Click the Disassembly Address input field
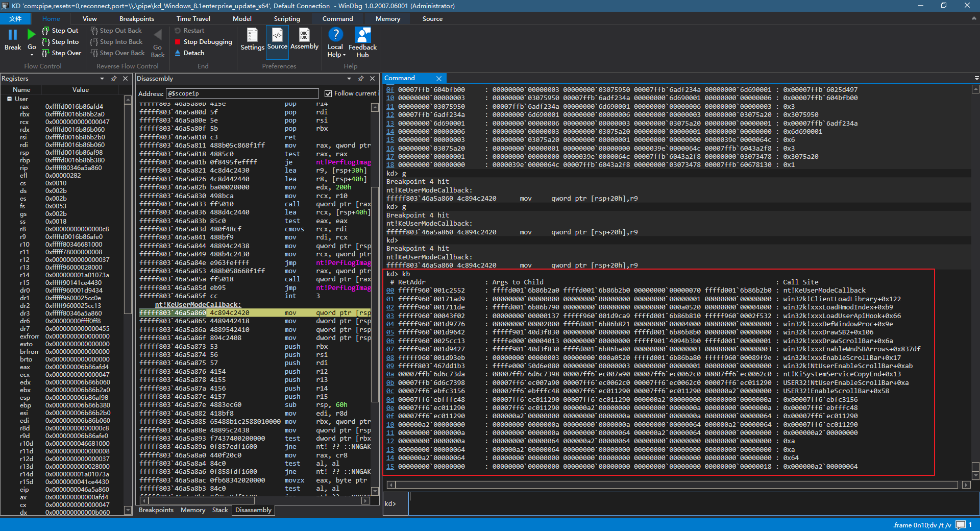This screenshot has width=980, height=531. 242,93
